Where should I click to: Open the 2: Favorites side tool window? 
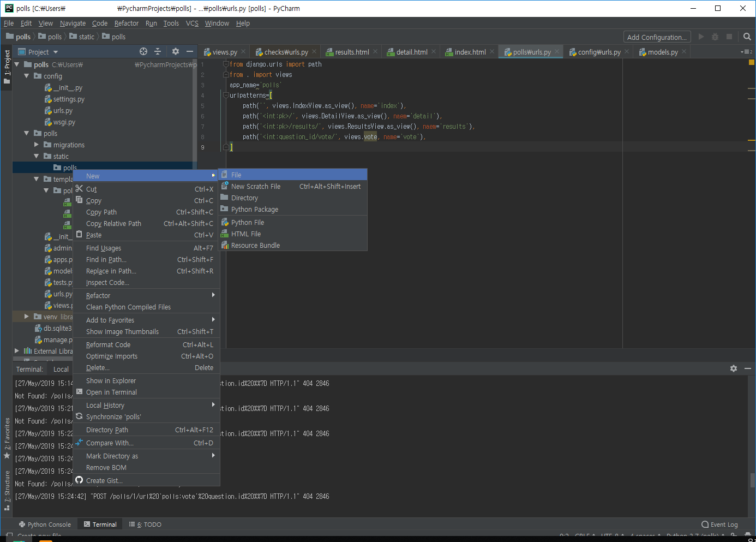(x=7, y=438)
